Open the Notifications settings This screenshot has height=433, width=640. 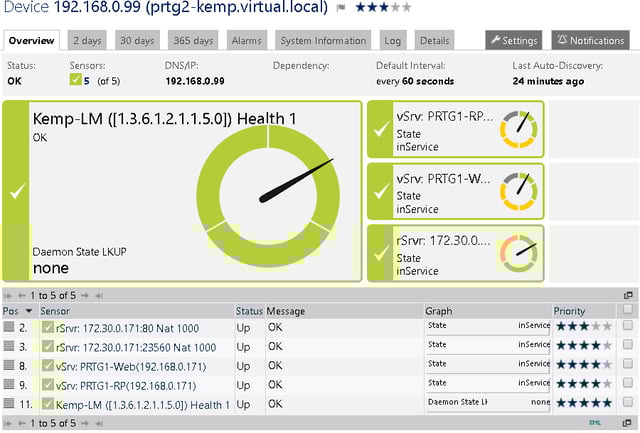tap(591, 40)
